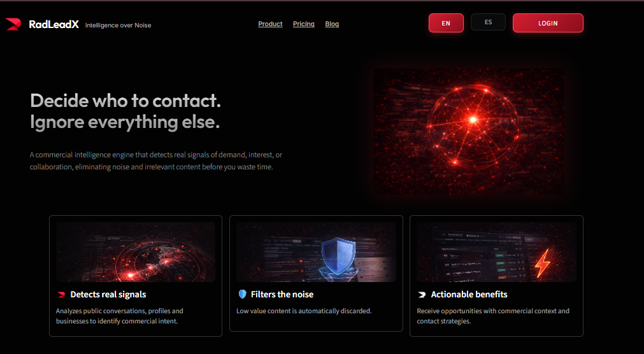Screen dimensions: 644x354
Task: Click the glowing red network sphere hero image
Action: 469,131
